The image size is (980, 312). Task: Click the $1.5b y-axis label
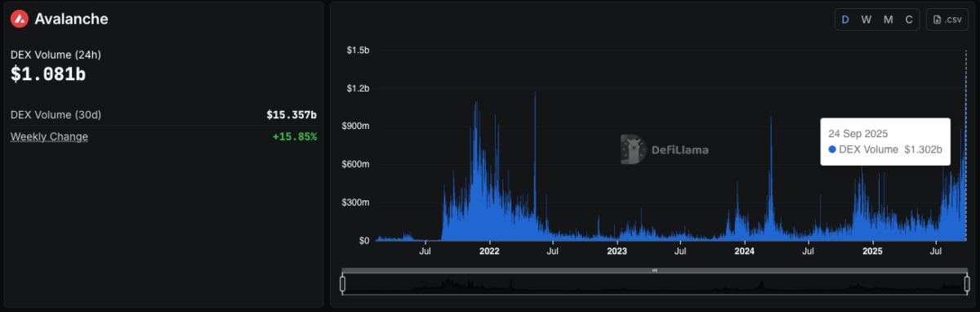click(359, 51)
